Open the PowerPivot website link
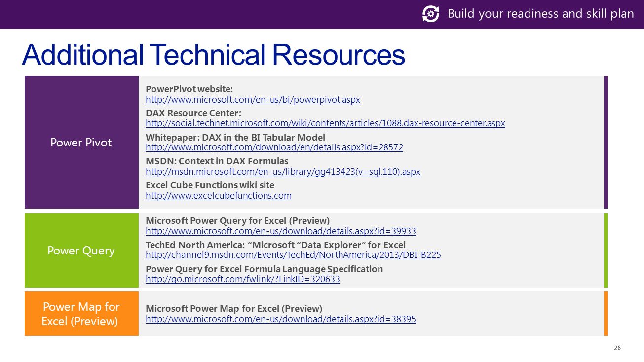 (x=253, y=100)
